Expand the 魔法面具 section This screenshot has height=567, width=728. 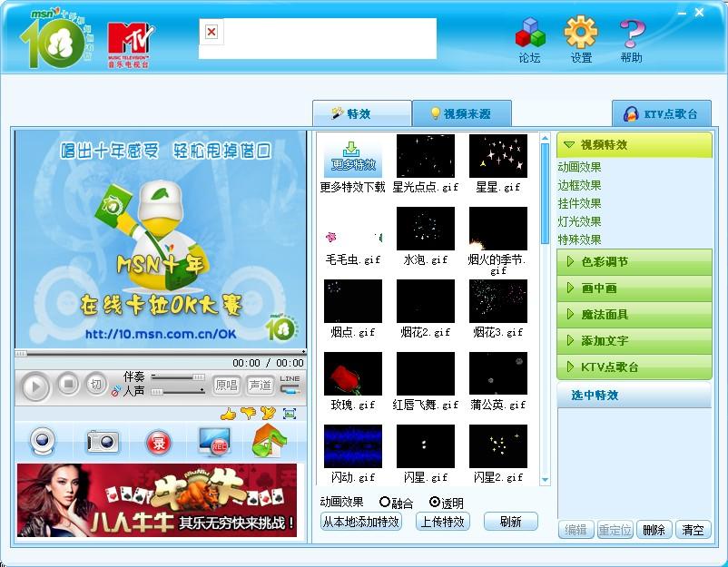(x=635, y=315)
